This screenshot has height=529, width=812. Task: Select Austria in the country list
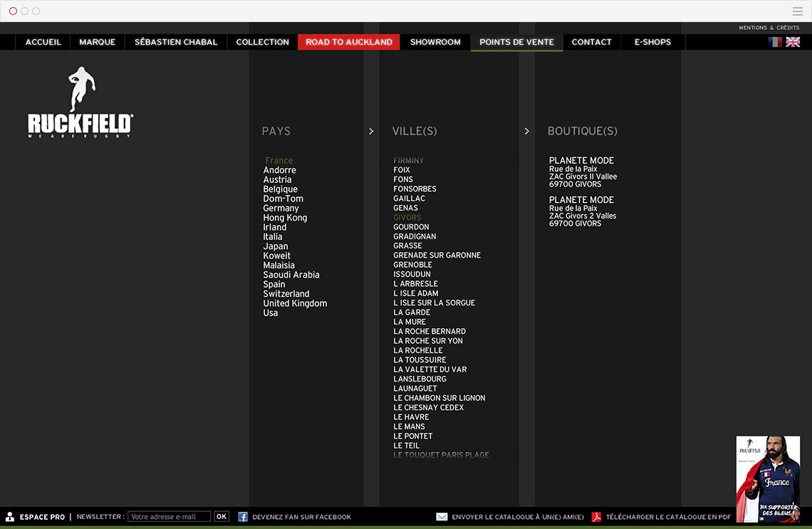click(x=277, y=179)
